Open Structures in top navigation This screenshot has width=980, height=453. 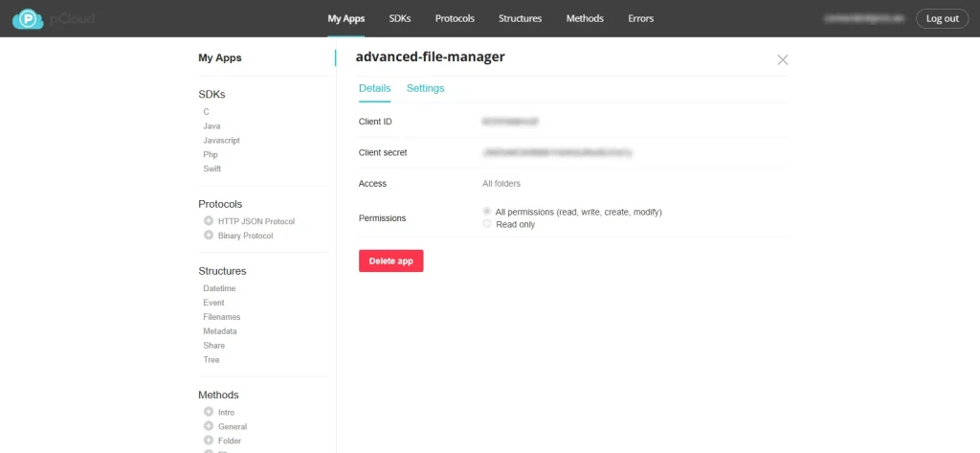click(520, 19)
